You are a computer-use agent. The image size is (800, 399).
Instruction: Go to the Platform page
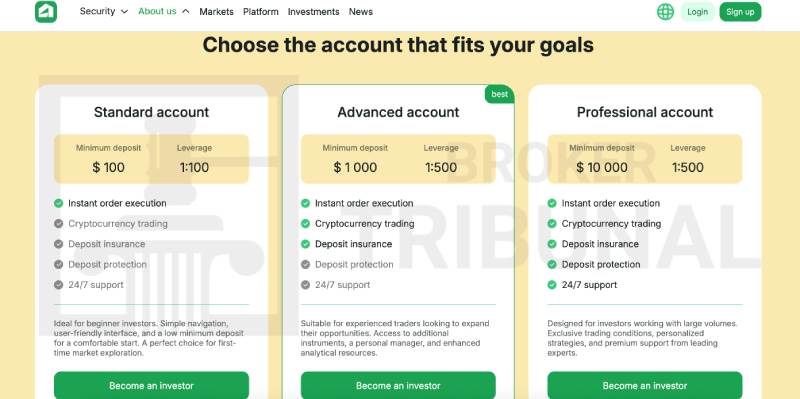[261, 12]
